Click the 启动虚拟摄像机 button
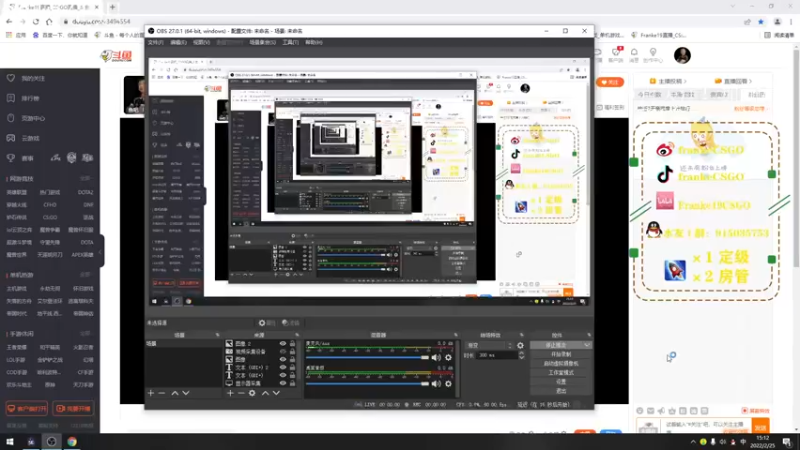Viewport: 800px width, 450px height. click(x=561, y=364)
